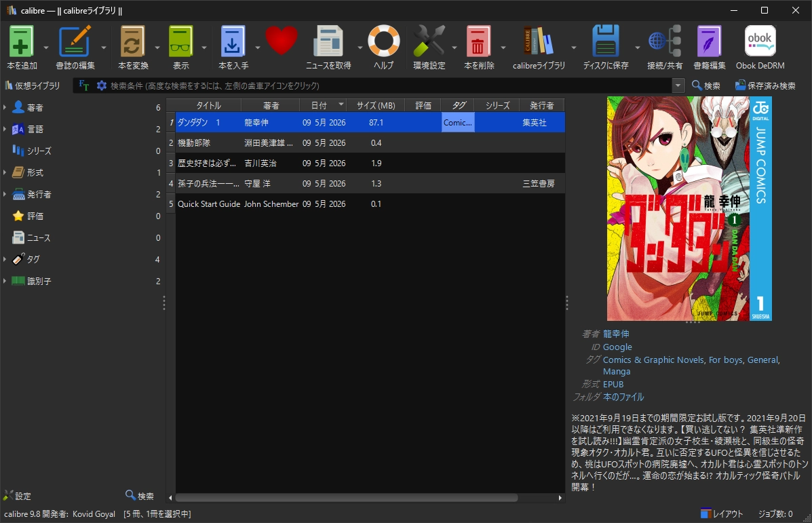The width and height of the screenshot is (812, 523).
Task: Click the ダンダダン cover thumbnail
Action: coord(689,208)
